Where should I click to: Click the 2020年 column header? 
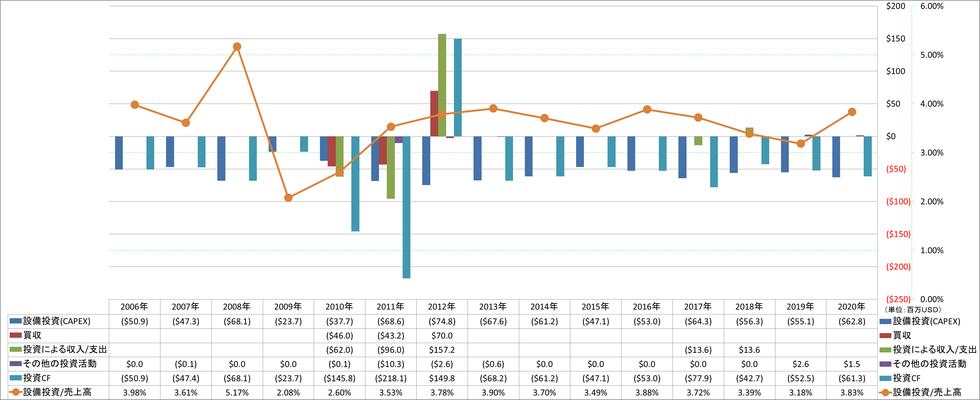click(x=851, y=306)
